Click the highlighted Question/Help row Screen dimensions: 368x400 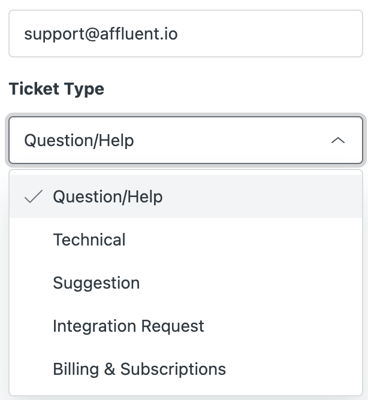186,197
